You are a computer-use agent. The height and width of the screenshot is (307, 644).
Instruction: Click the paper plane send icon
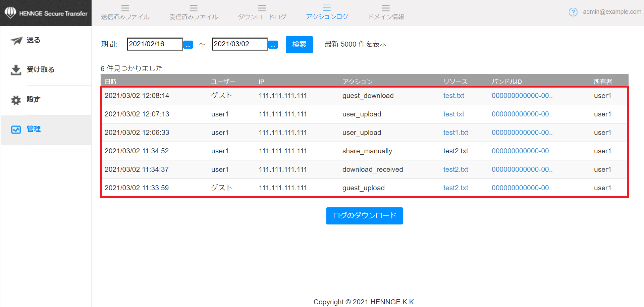point(16,41)
